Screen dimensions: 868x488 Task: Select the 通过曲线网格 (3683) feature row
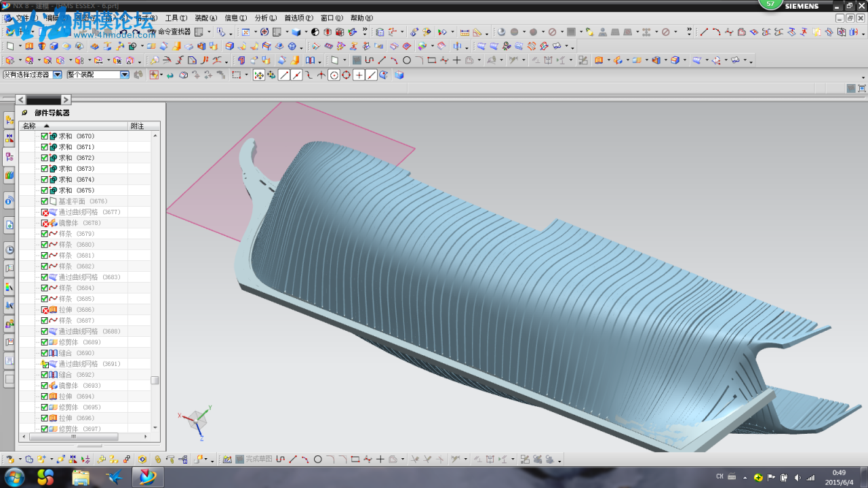tap(90, 277)
